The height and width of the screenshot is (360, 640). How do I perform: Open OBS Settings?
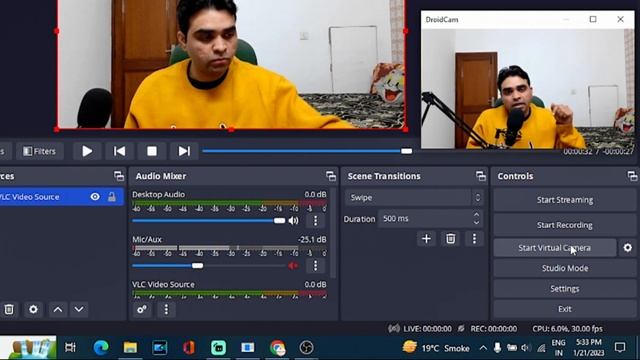click(565, 289)
